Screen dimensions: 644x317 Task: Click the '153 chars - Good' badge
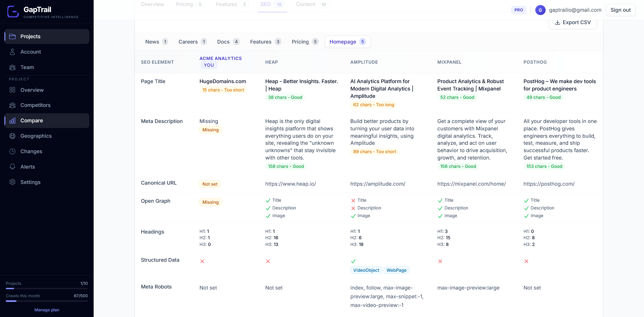click(544, 167)
